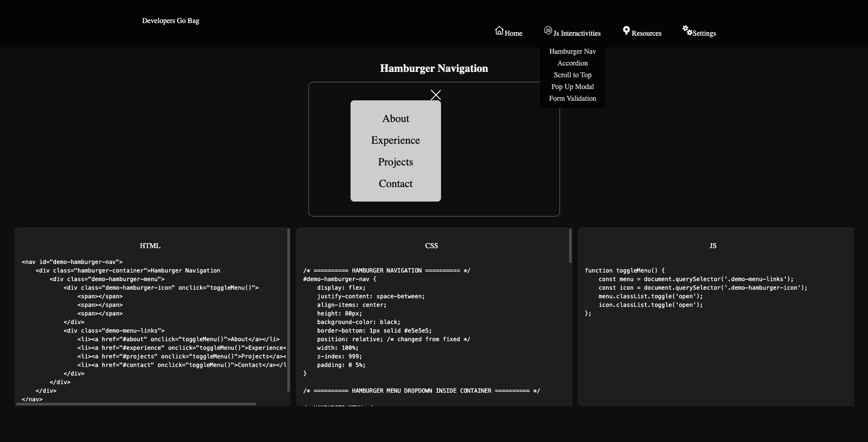Click Projects in the demo navigation

395,162
